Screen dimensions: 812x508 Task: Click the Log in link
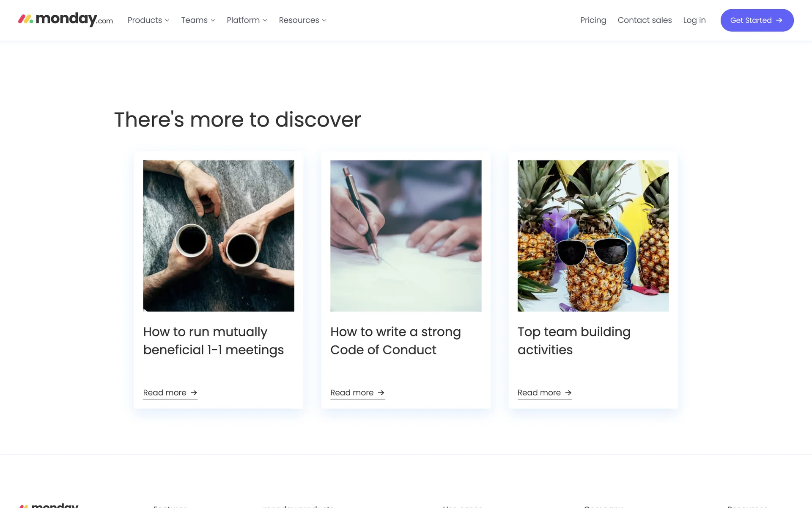coord(694,20)
